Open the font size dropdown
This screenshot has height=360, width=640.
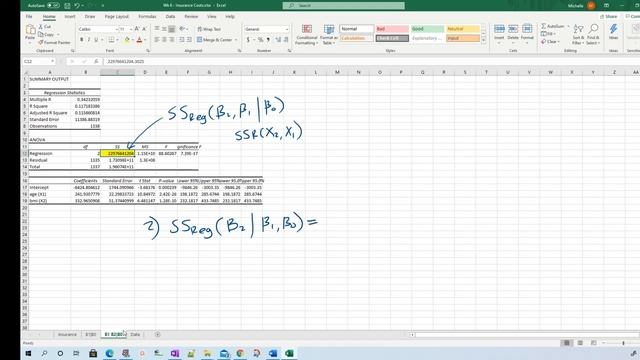click(131, 29)
